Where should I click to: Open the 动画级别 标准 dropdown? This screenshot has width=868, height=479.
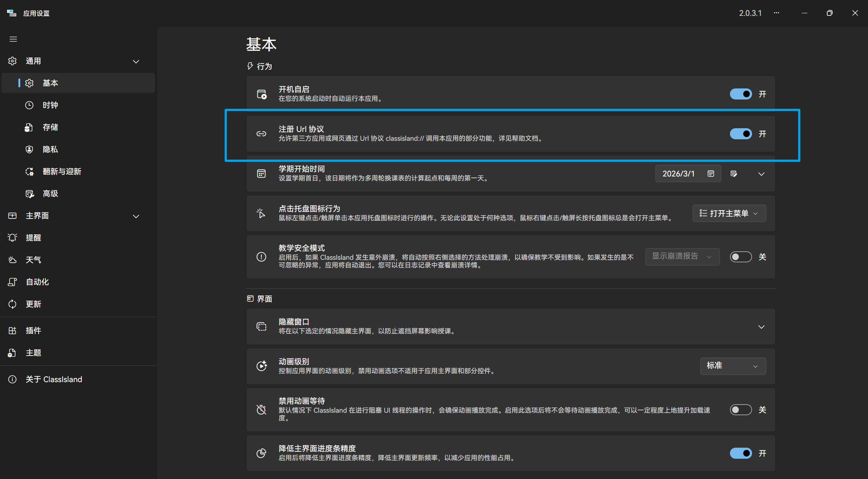click(x=733, y=366)
